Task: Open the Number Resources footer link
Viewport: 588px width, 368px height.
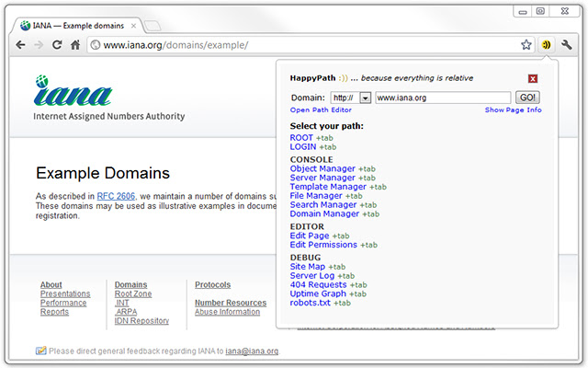Action: coord(231,303)
